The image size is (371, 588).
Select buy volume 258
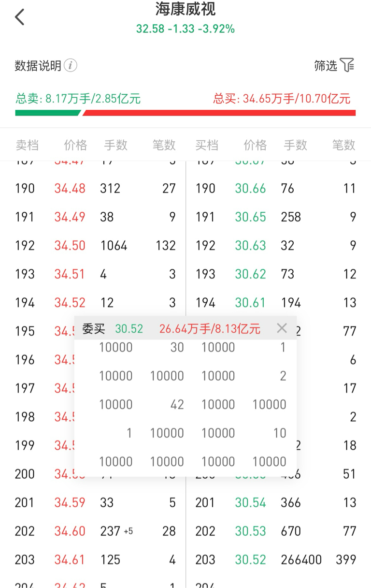[x=291, y=217]
